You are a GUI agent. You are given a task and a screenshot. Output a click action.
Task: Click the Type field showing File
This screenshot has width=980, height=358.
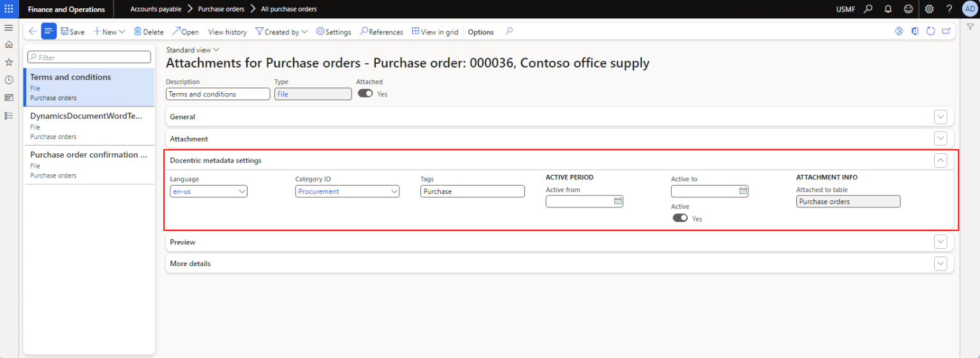(x=313, y=94)
